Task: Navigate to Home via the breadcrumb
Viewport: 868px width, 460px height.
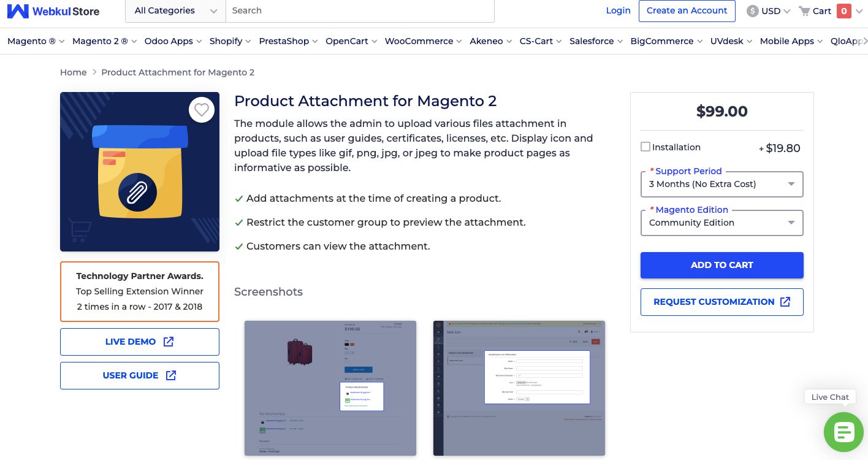Action: [73, 72]
